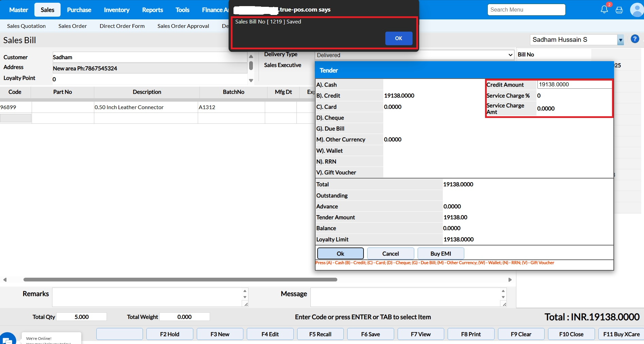Confirm the saved bill alert with OK
The image size is (644, 344).
[x=399, y=38]
